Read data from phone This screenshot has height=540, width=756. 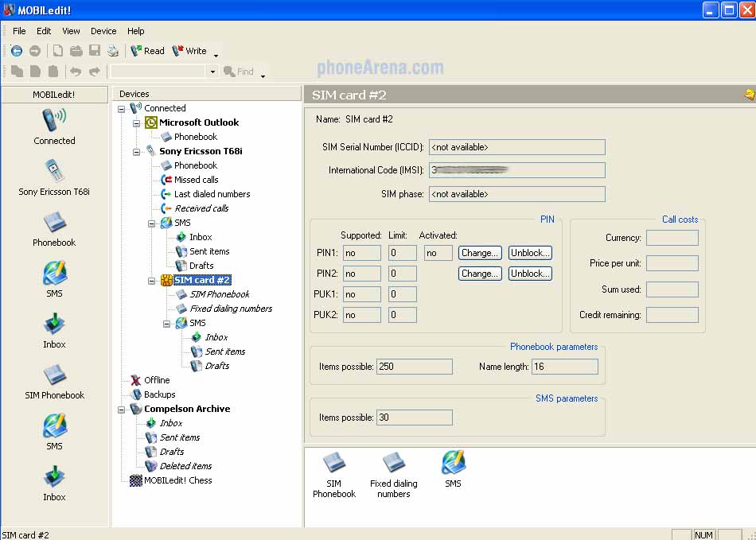(147, 51)
